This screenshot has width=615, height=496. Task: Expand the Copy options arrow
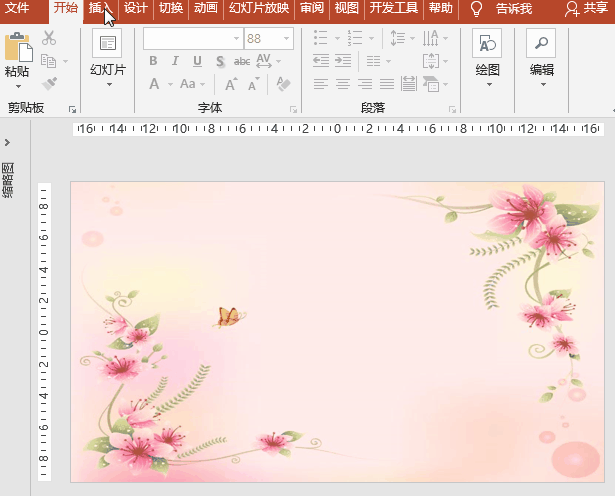(x=66, y=61)
